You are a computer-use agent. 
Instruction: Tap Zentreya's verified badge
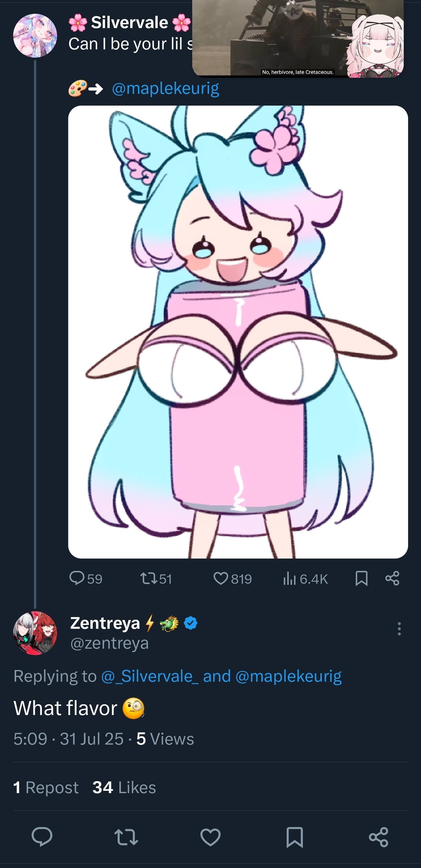(x=191, y=623)
